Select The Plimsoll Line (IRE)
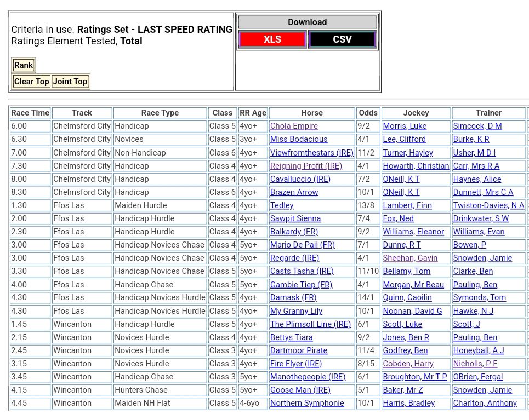 (310, 324)
